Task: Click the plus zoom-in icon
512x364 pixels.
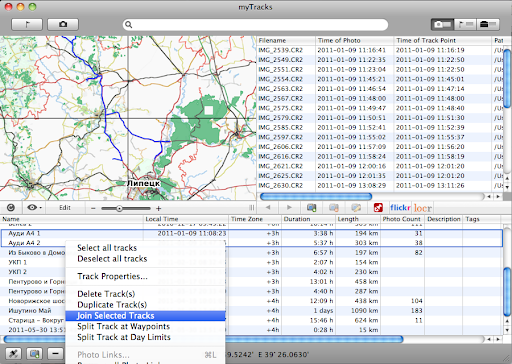Action: click(159, 209)
